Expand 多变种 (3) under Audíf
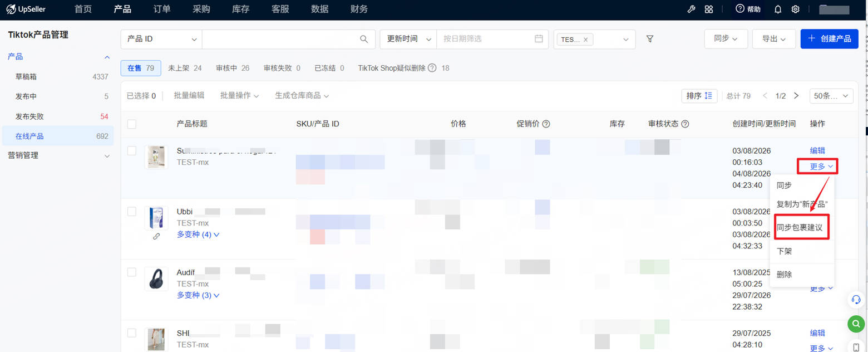Image resolution: width=868 pixels, height=352 pixels. click(x=198, y=295)
